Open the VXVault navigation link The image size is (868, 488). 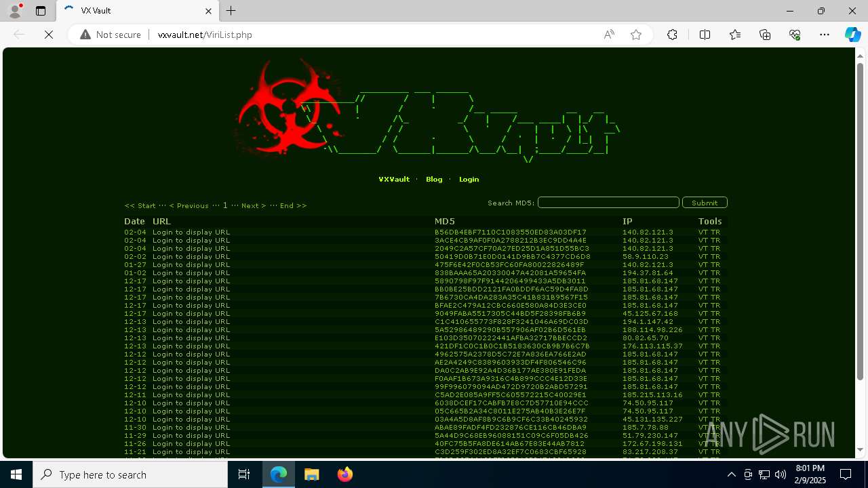[x=394, y=180]
